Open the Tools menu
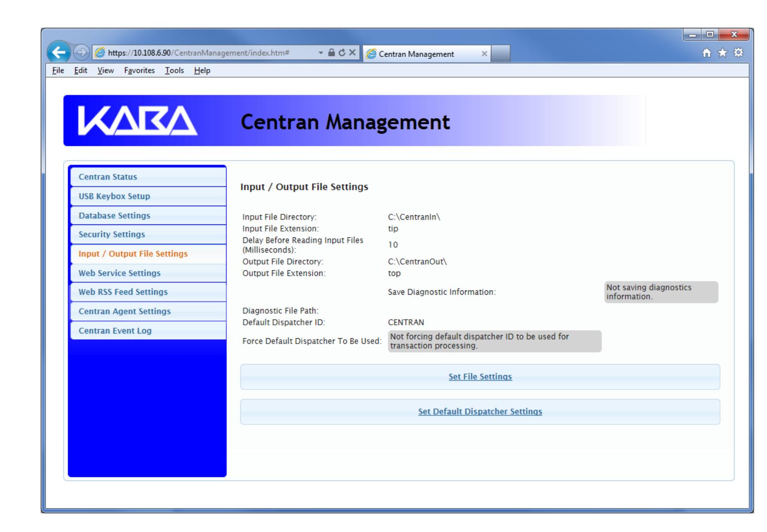Image resolution: width=767 pixels, height=532 pixels. point(174,70)
